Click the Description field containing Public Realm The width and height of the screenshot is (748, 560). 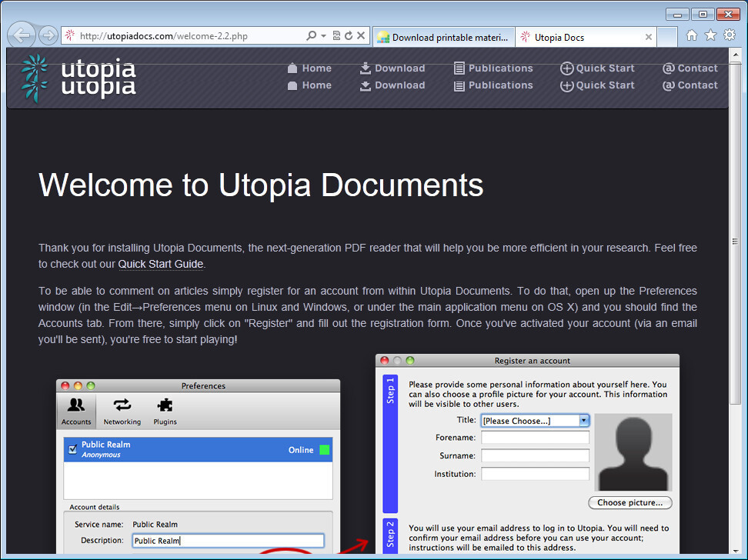pyautogui.click(x=229, y=541)
